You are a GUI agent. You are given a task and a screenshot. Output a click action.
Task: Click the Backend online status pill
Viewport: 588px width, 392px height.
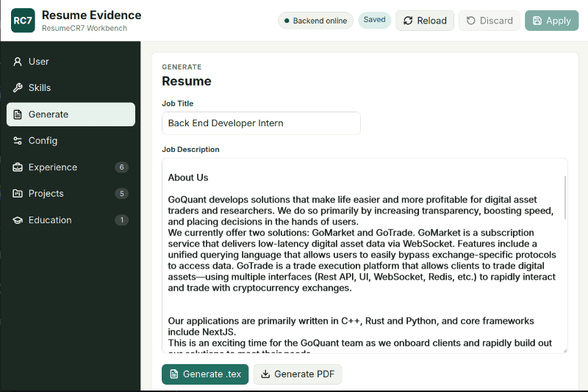[316, 21]
